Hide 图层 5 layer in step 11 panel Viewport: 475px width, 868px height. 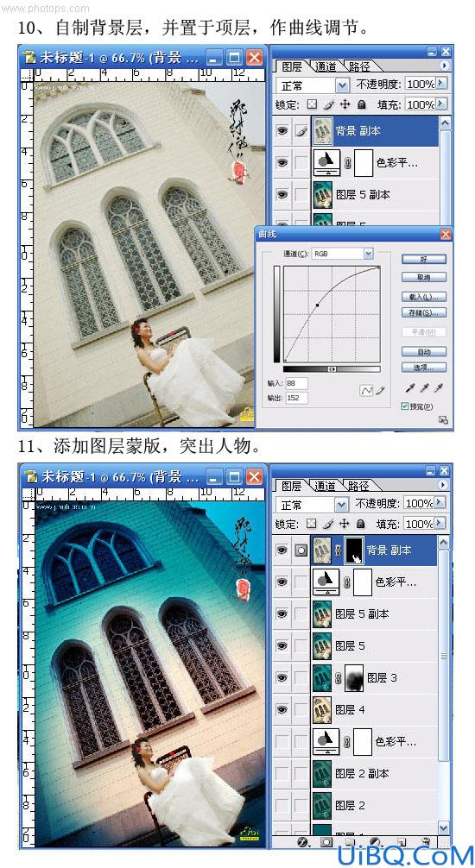pos(282,645)
